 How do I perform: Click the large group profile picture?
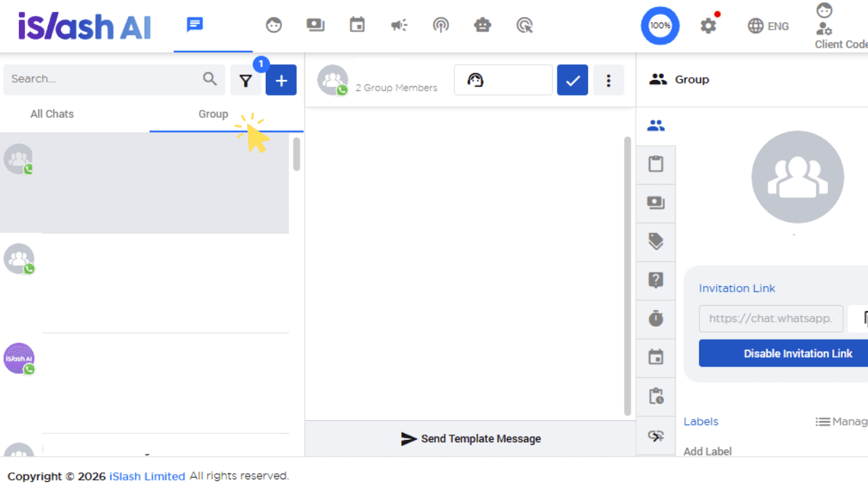(797, 177)
